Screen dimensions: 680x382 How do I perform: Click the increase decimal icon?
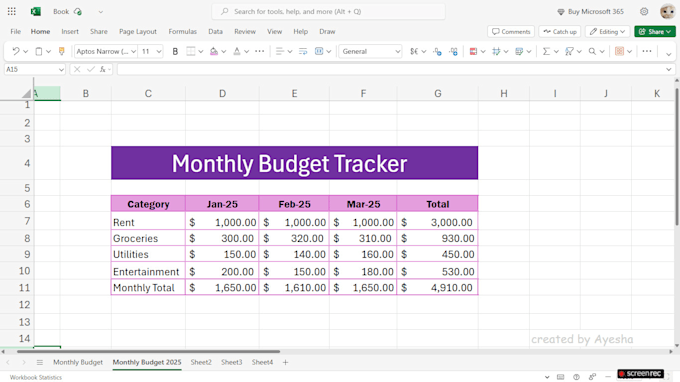tap(454, 51)
